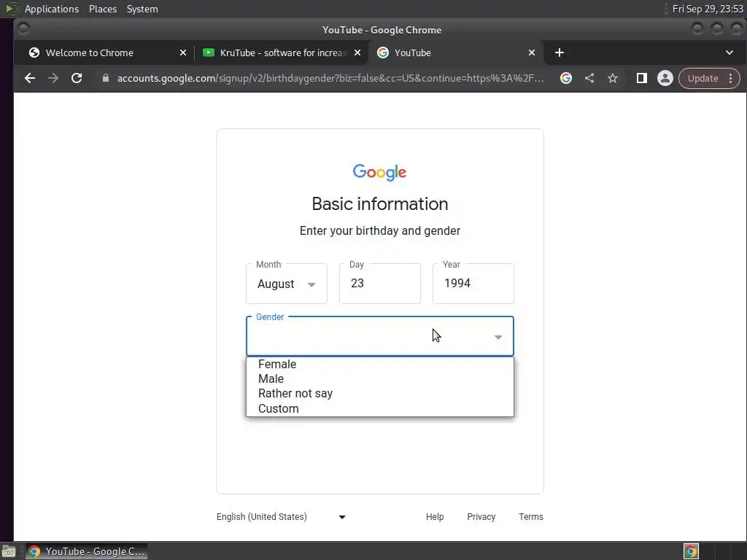Open the side panel icon
The image size is (747, 560).
point(642,78)
